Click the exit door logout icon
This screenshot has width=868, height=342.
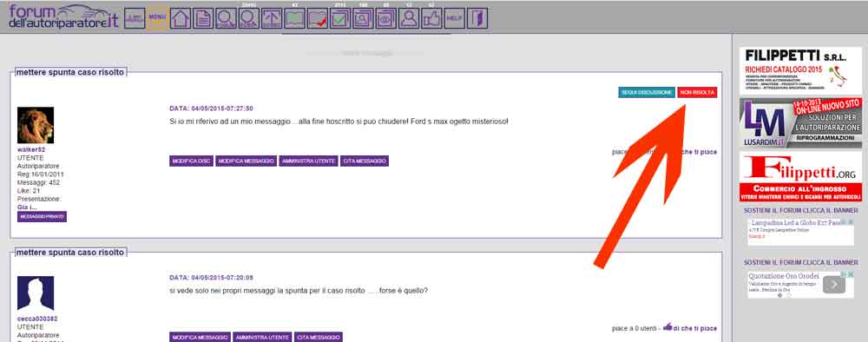click(477, 18)
